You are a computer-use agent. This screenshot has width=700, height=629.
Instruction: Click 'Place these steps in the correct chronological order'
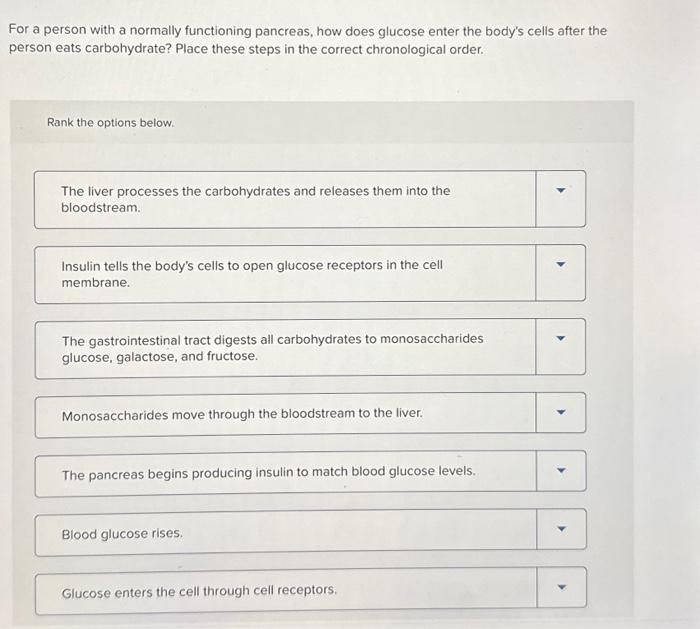click(x=329, y=49)
